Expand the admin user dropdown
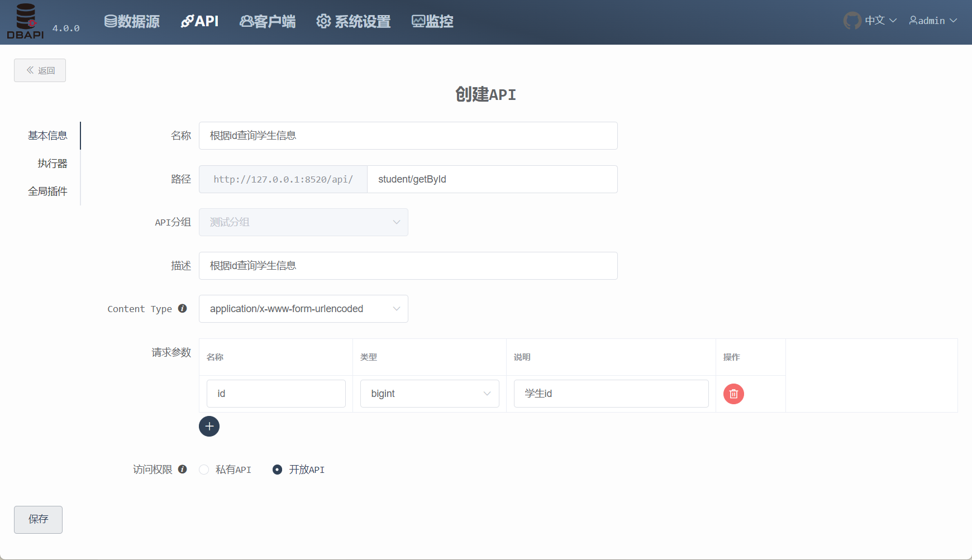972x560 pixels. [933, 21]
